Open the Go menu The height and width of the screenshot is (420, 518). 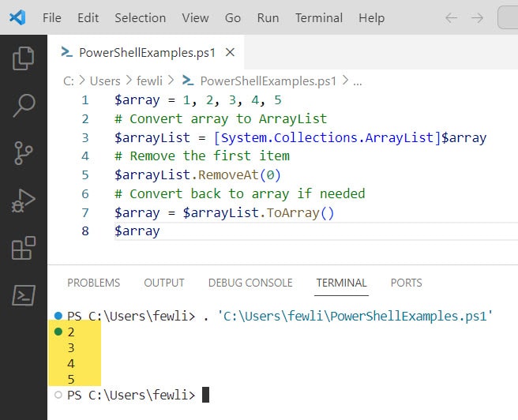tap(233, 18)
